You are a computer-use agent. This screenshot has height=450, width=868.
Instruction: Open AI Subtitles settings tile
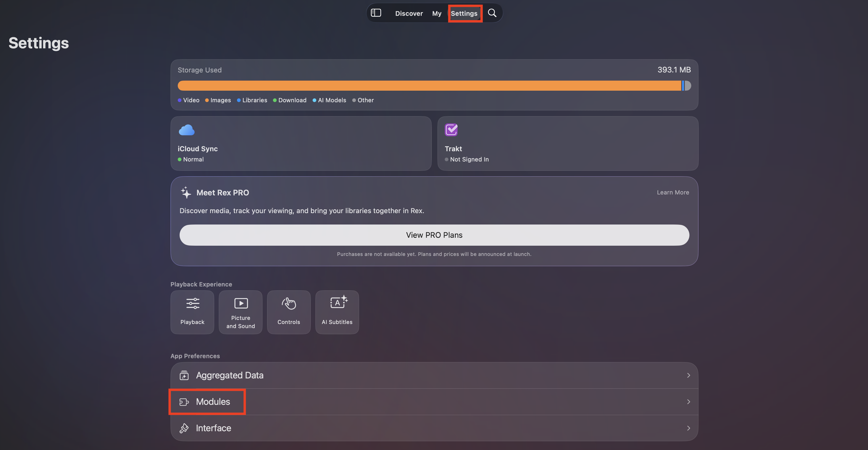(x=337, y=312)
